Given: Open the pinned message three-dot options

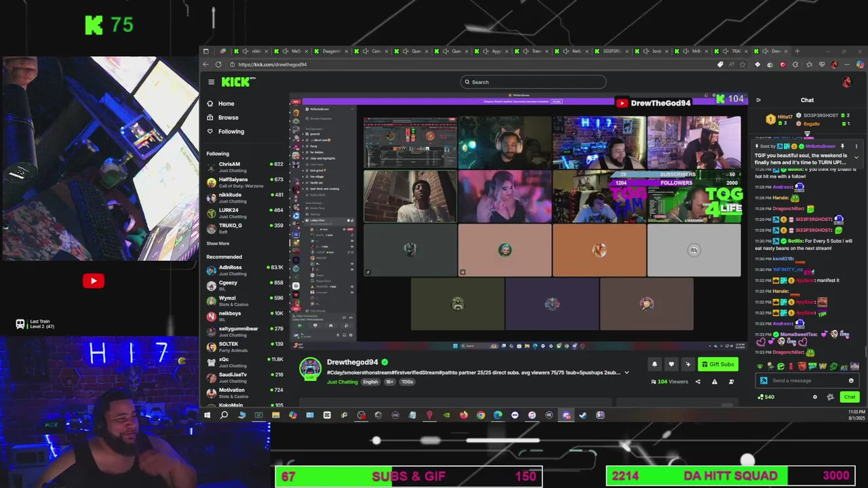Looking at the screenshot, I should (856, 146).
